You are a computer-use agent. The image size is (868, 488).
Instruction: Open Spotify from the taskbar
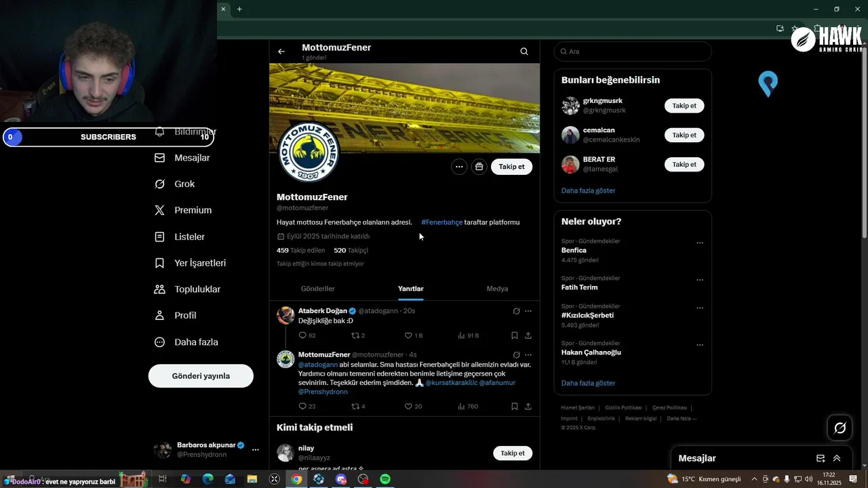pos(385,479)
